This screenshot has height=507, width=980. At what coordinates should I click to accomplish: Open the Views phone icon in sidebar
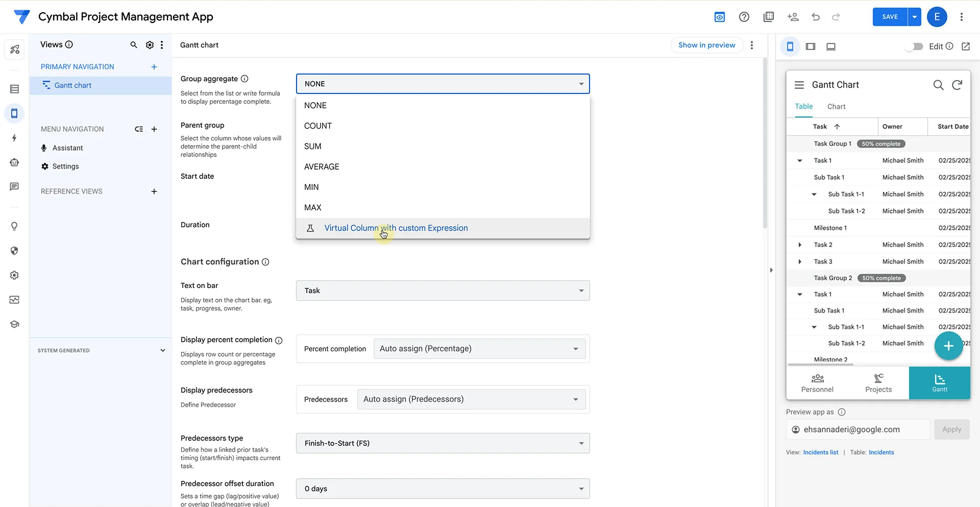click(14, 113)
